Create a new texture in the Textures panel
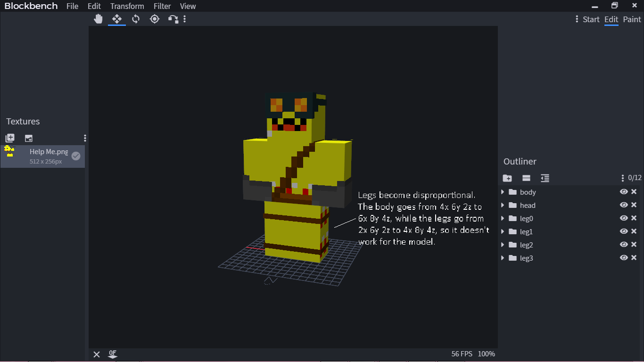644x362 pixels. (9, 138)
